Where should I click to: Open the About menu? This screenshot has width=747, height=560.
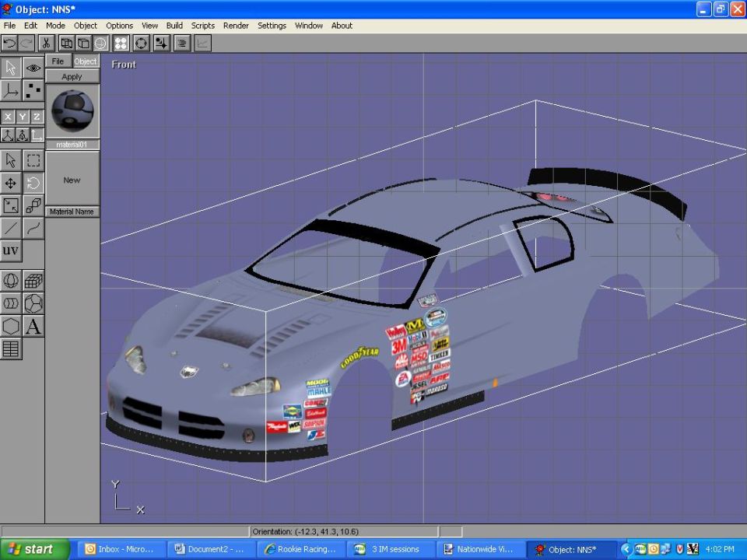[342, 26]
